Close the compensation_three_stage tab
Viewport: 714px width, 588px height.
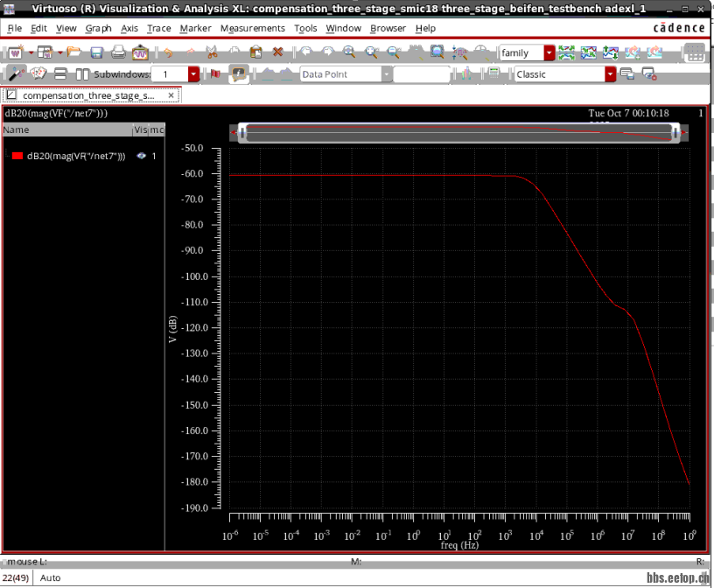tap(171, 95)
